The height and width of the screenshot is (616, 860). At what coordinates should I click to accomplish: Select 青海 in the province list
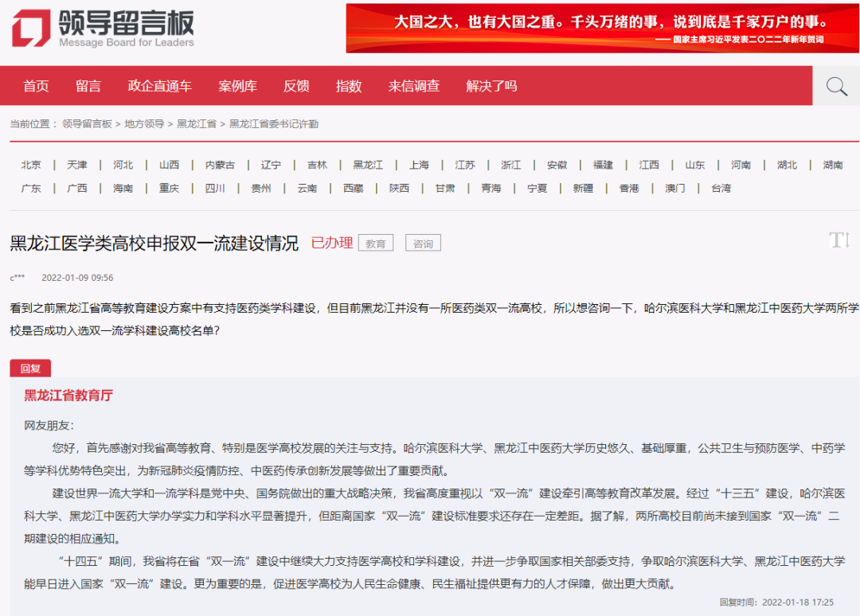[x=491, y=189]
